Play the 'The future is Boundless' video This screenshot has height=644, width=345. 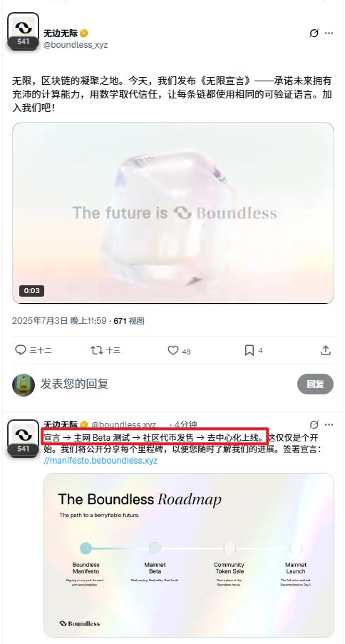(x=173, y=213)
